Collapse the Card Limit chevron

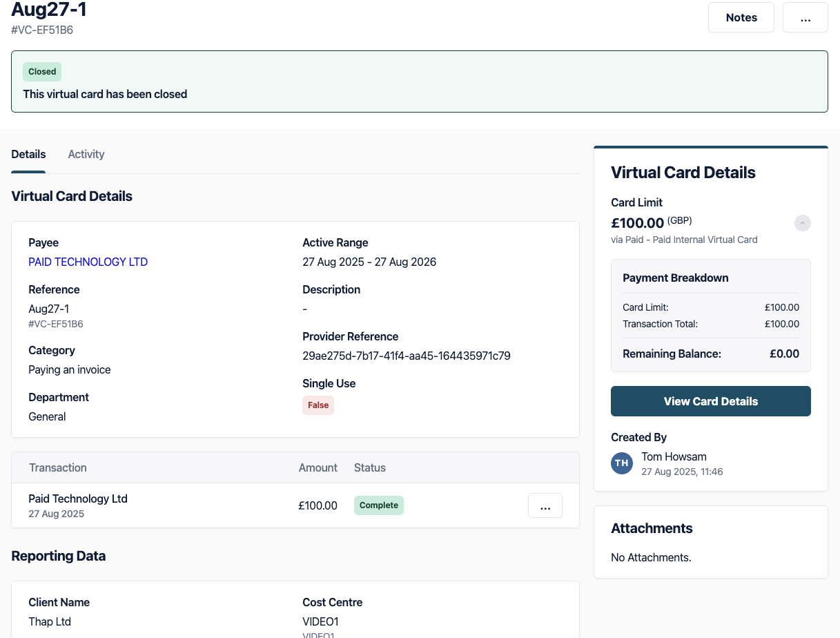coord(802,223)
